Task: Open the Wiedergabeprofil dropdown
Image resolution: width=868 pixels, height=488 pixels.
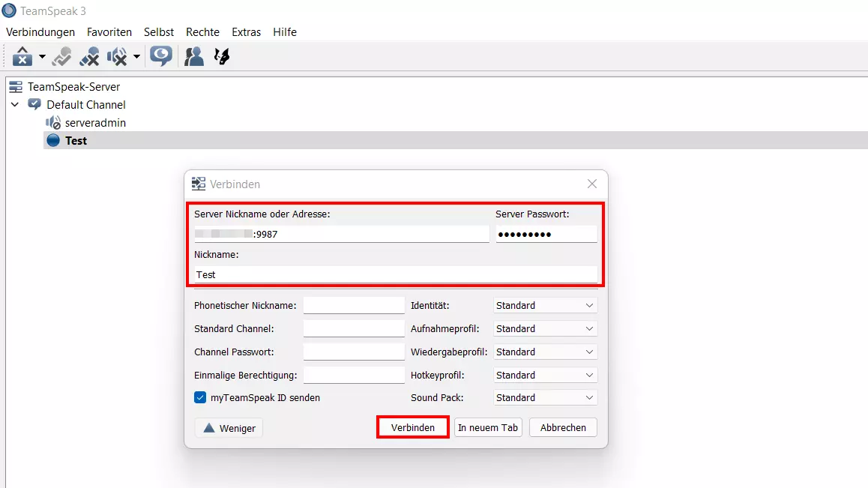Action: [x=545, y=352]
